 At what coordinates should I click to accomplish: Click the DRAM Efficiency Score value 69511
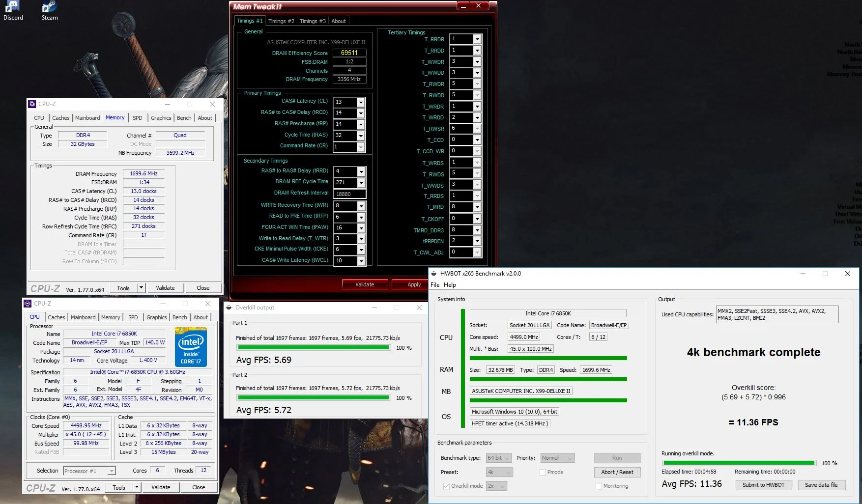[x=349, y=53]
